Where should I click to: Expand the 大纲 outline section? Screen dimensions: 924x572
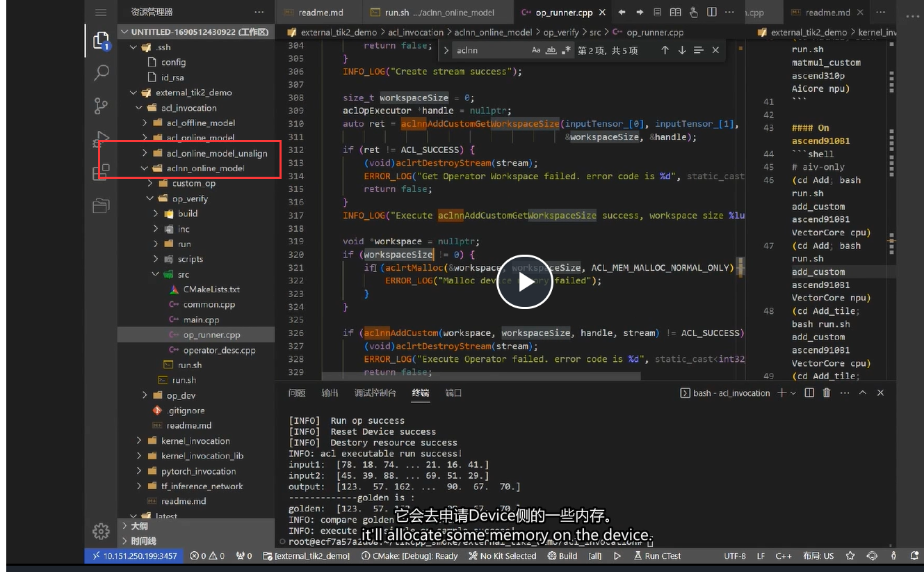197,526
